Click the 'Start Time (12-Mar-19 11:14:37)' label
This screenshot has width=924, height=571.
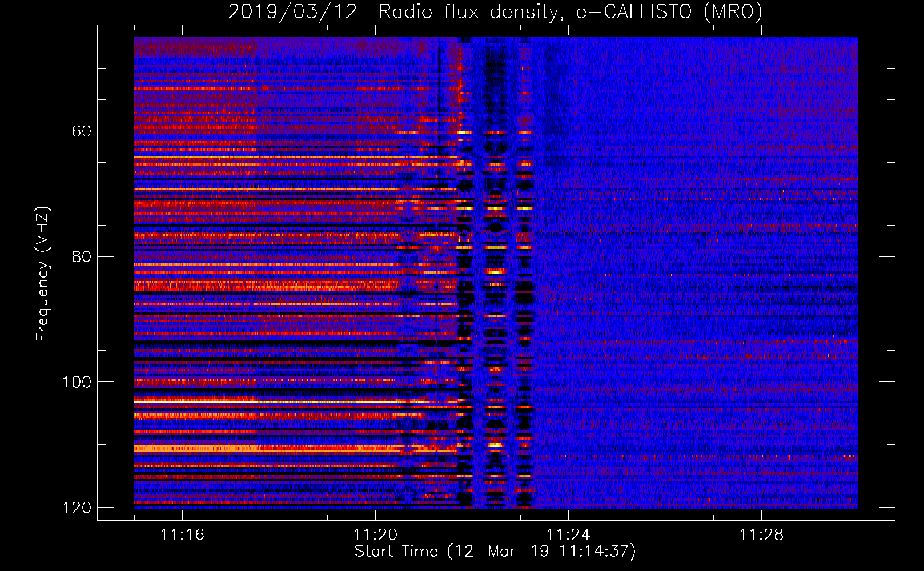point(495,552)
